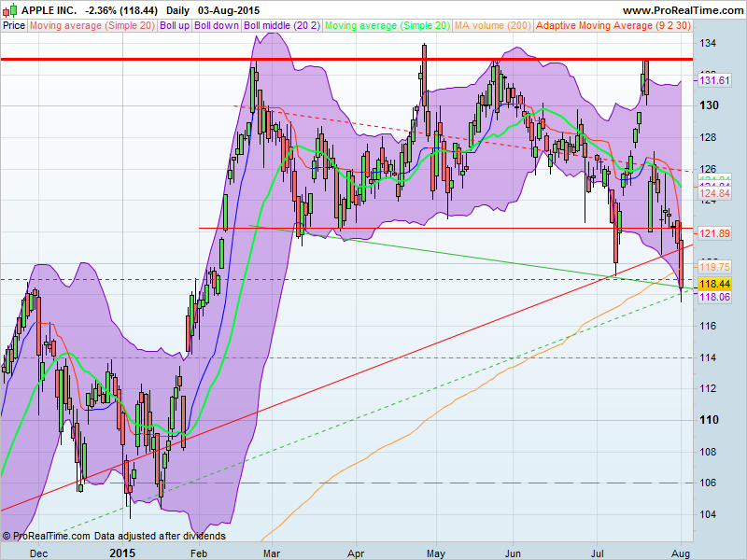Click the 104 price axis label
The width and height of the screenshot is (747, 560).
[708, 514]
